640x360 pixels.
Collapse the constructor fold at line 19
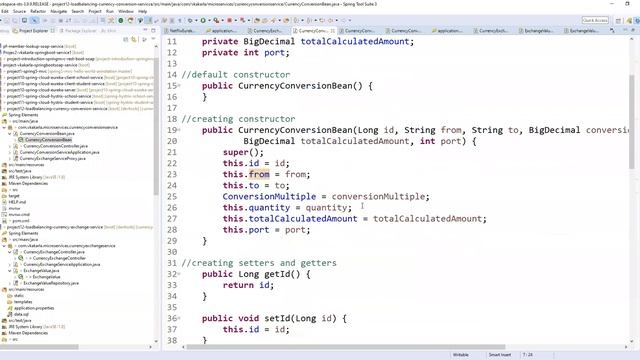pos(179,130)
